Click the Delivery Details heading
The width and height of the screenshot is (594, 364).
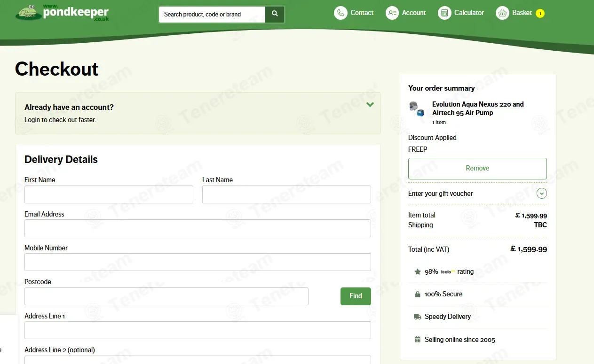point(61,159)
